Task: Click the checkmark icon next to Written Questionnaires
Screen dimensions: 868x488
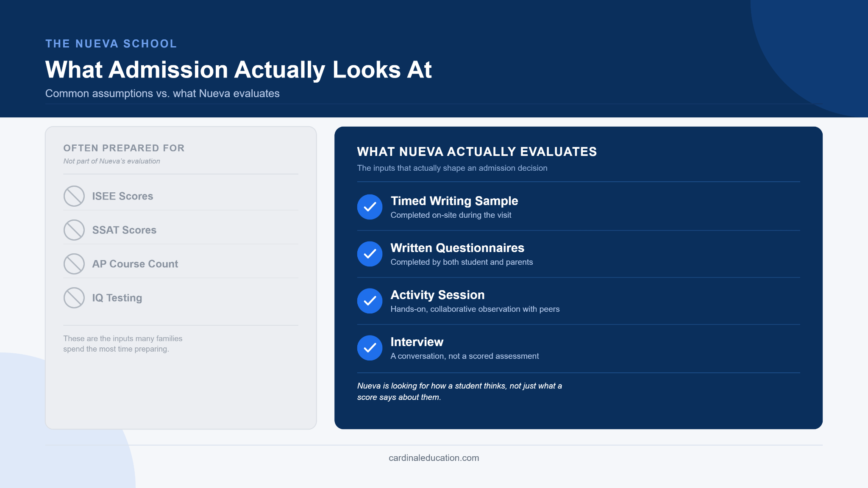Action: pos(370,254)
